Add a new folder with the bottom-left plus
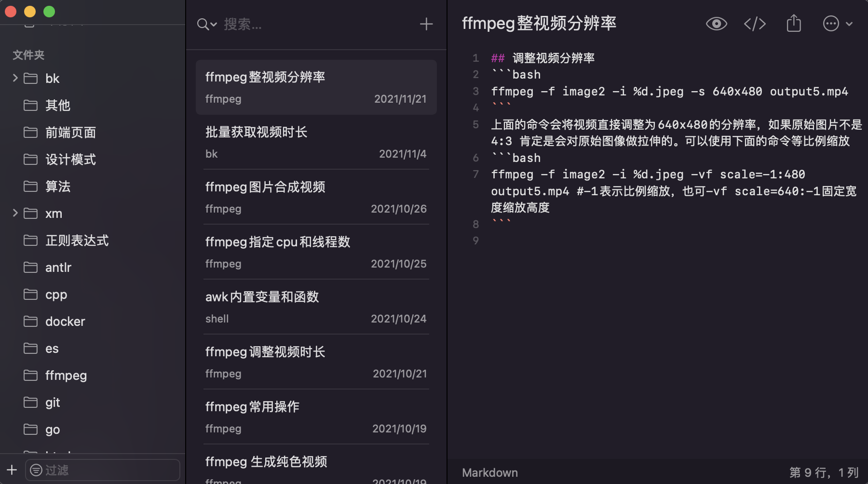 (12, 470)
